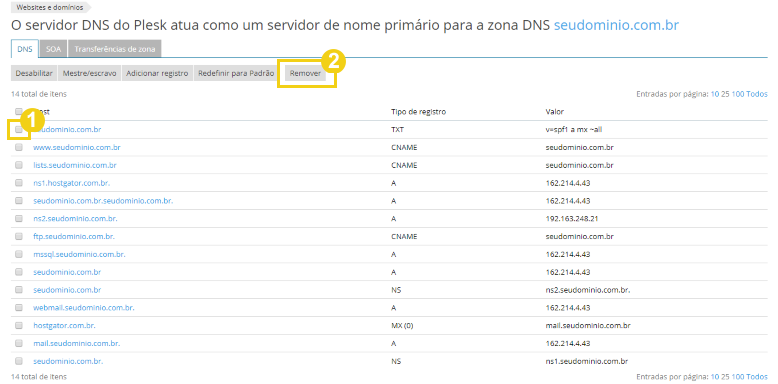Click the value v=spf1 a mx ~all
Screen dimensions: 778x384
pos(574,129)
